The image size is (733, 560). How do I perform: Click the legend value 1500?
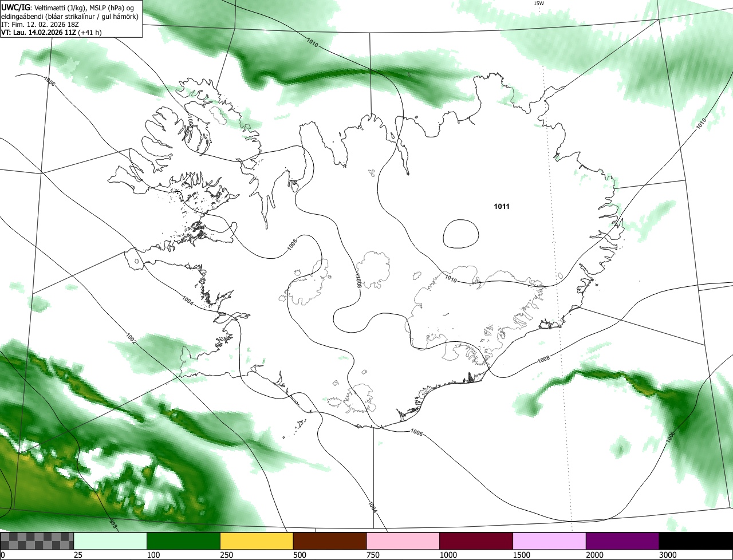click(522, 555)
